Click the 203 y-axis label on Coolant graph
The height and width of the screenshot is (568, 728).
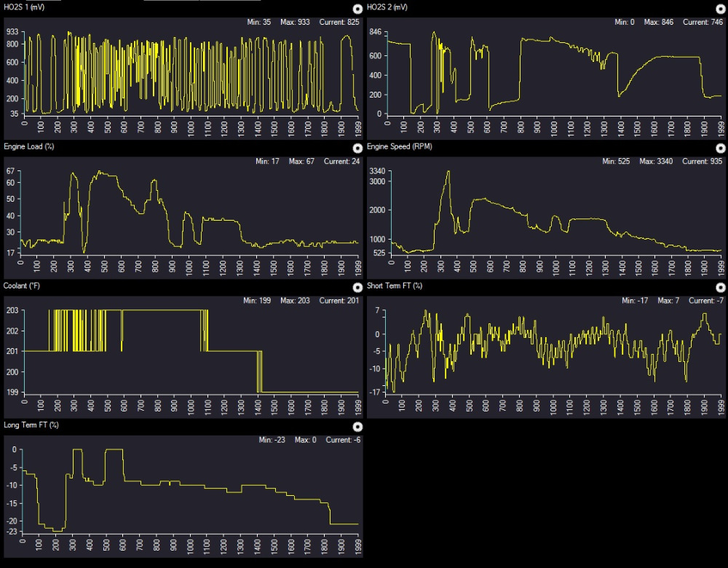pyautogui.click(x=13, y=310)
